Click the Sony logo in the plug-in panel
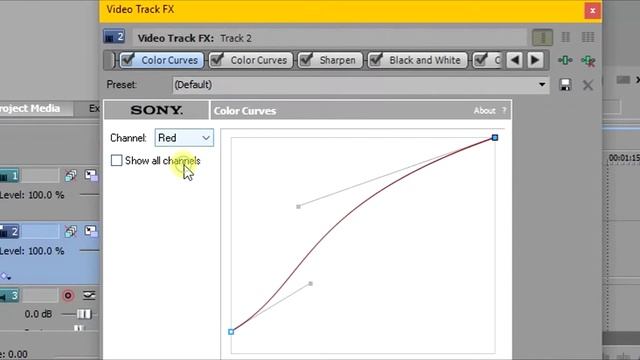Screen dimensions: 640x360 pyautogui.click(x=156, y=110)
